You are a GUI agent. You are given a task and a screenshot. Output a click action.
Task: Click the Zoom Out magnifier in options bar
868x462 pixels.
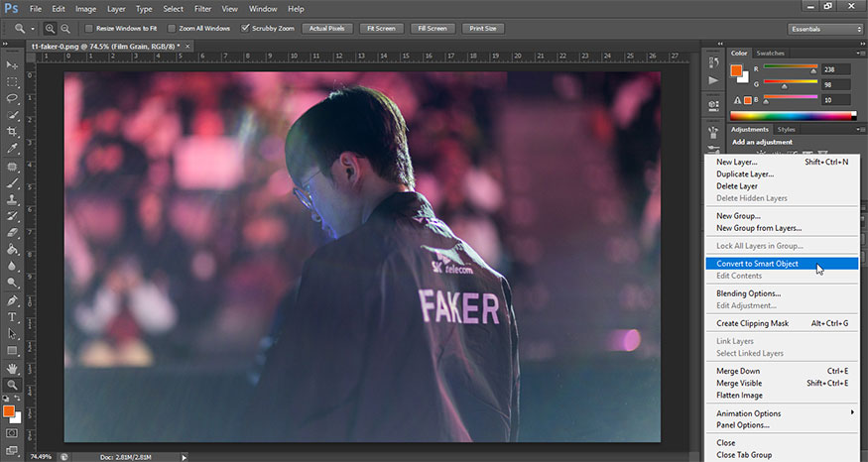(65, 29)
